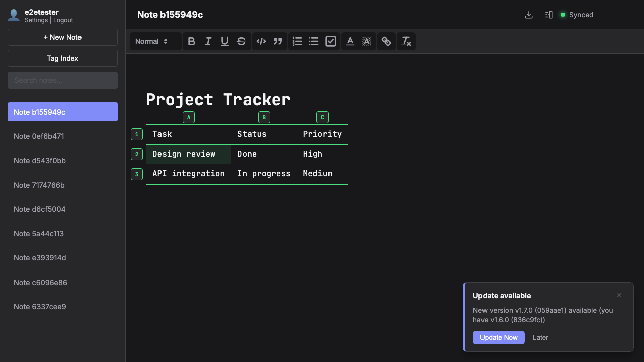
Task: Clear text formatting
Action: tap(406, 41)
